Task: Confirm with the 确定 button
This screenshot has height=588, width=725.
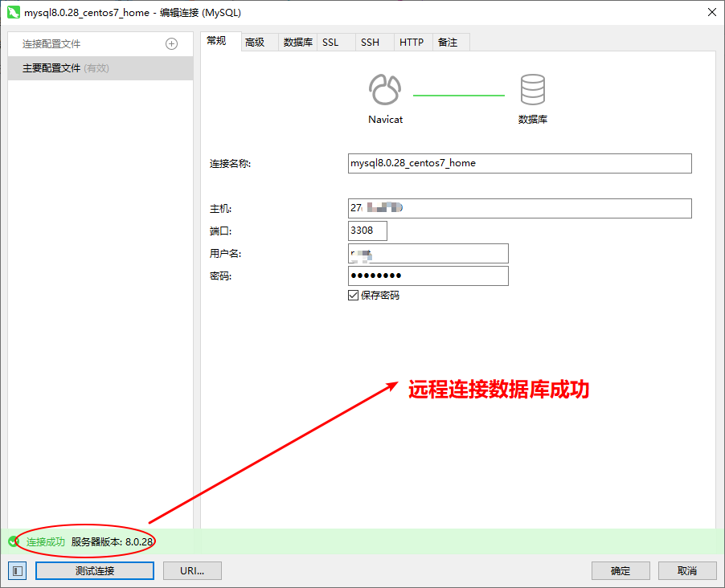Action: point(621,571)
